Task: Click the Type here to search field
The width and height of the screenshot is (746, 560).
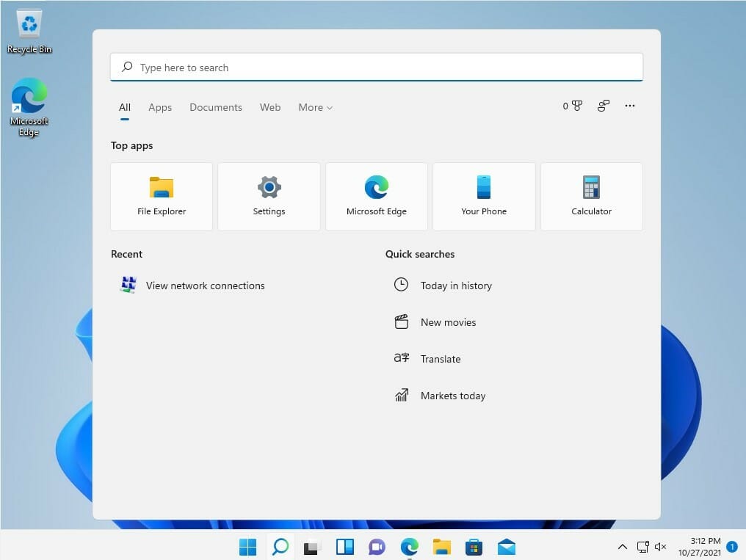Action: [x=377, y=67]
